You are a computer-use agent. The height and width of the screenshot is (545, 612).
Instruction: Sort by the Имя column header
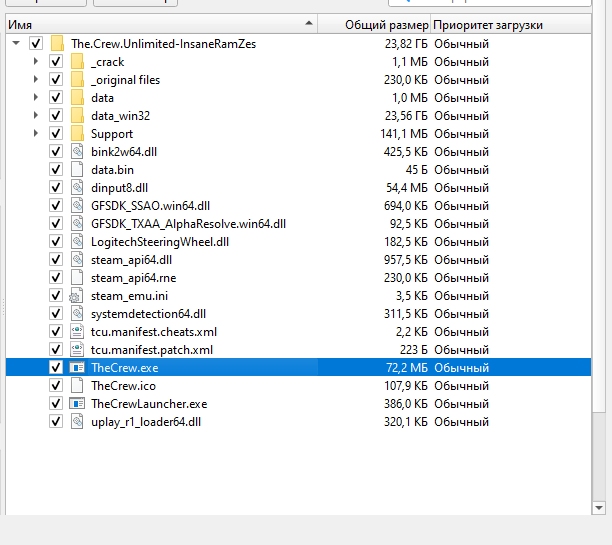pyautogui.click(x=161, y=25)
